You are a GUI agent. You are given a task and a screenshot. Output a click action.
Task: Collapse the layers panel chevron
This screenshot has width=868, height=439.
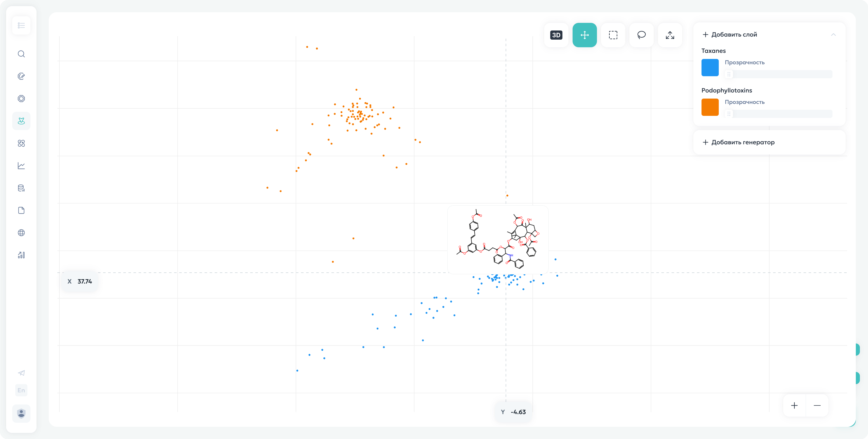tap(833, 34)
